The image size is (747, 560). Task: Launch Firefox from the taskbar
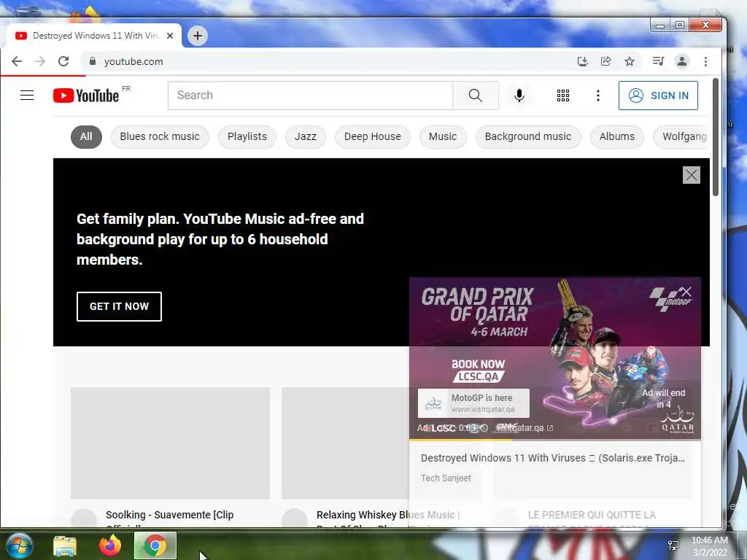tap(110, 545)
